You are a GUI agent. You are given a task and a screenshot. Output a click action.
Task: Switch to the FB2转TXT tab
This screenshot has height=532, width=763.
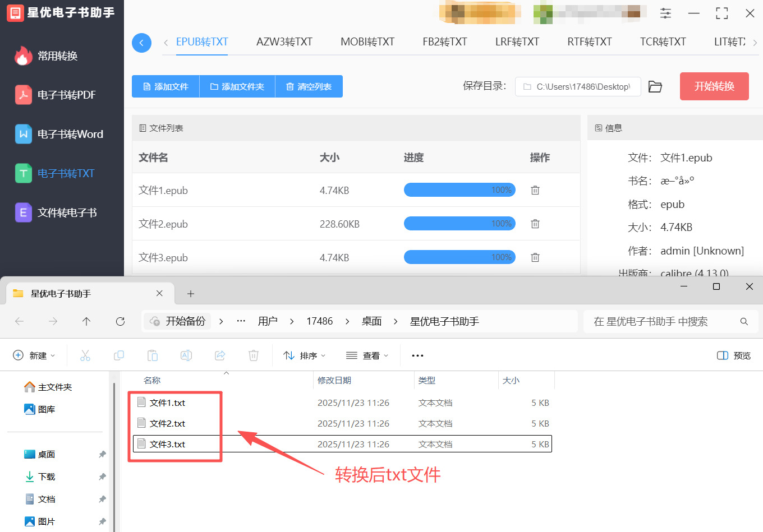444,41
